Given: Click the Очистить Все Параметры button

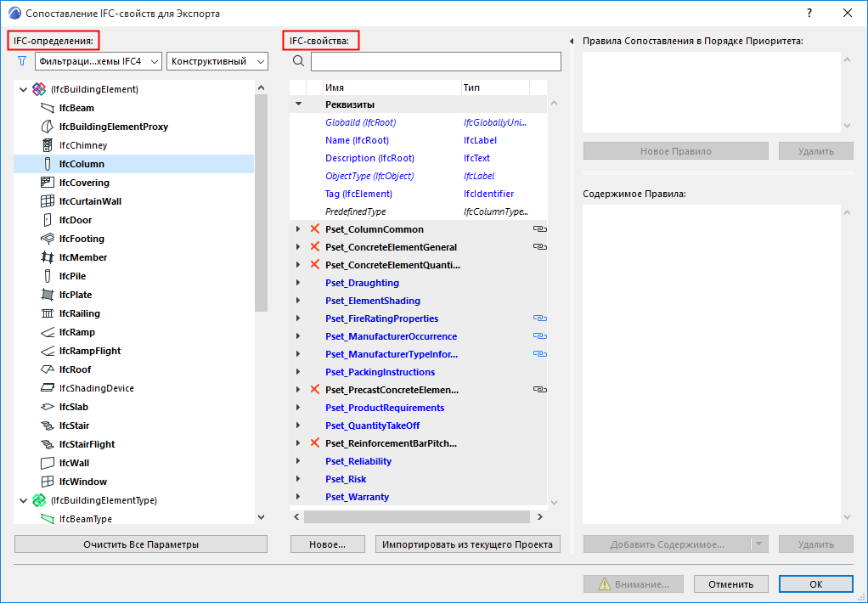Looking at the screenshot, I should pos(141,544).
